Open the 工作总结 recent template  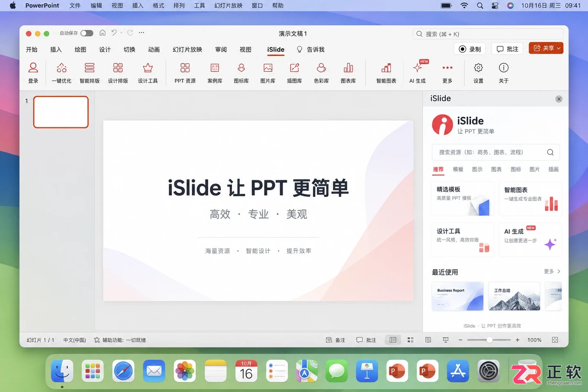(514, 296)
